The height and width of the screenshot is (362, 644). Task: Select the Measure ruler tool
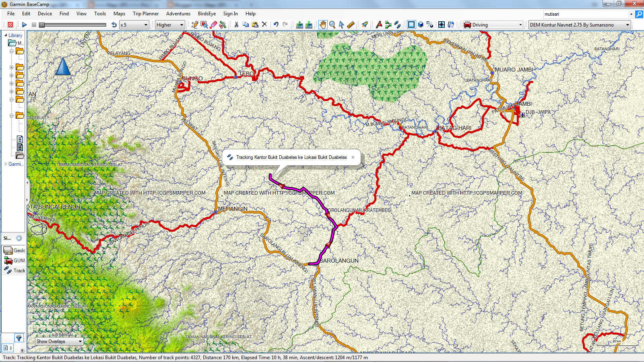(351, 25)
